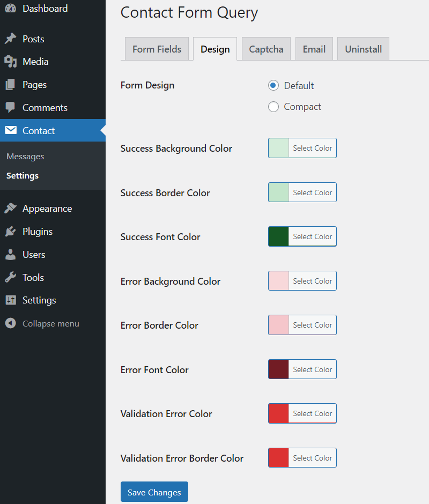Click the Comments bubble icon
This screenshot has height=504, width=429.
(10, 107)
